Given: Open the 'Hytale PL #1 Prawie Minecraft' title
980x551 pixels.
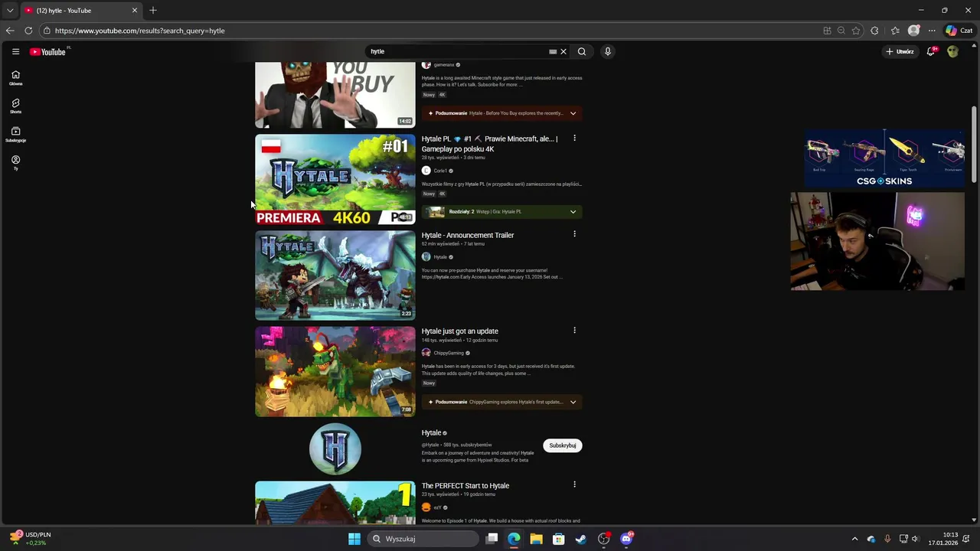Looking at the screenshot, I should (490, 144).
